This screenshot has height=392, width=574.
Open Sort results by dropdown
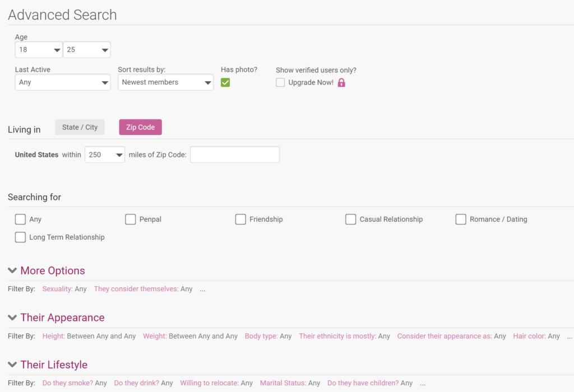coord(165,82)
